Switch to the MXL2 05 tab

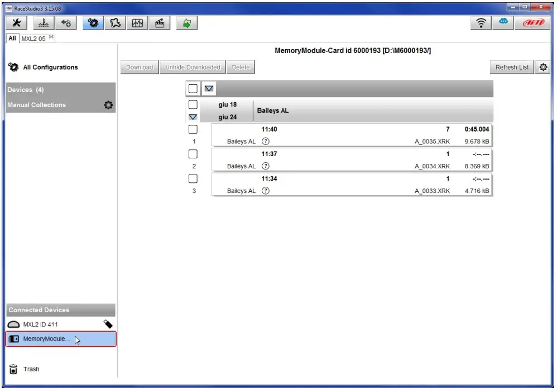[x=33, y=38]
